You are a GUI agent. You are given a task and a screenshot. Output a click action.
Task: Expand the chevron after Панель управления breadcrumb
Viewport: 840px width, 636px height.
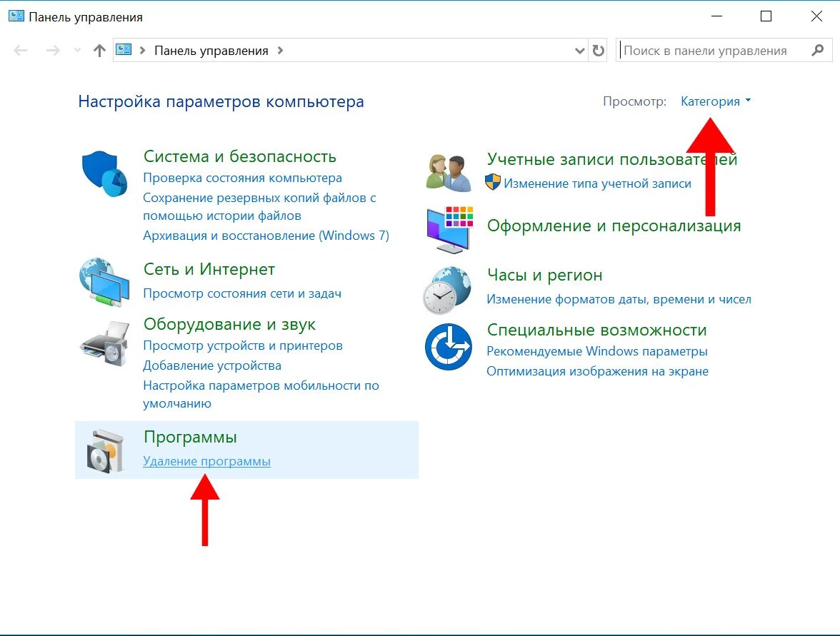(280, 50)
